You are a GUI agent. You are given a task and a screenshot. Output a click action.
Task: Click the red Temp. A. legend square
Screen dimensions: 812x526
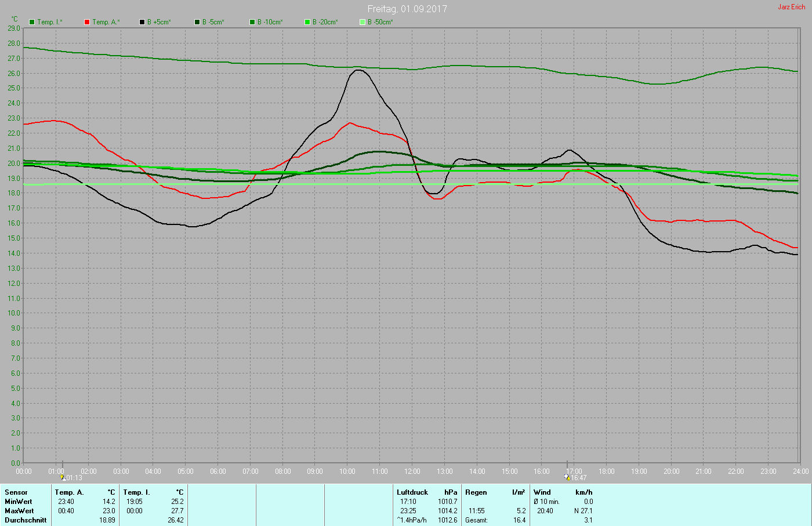(x=87, y=22)
